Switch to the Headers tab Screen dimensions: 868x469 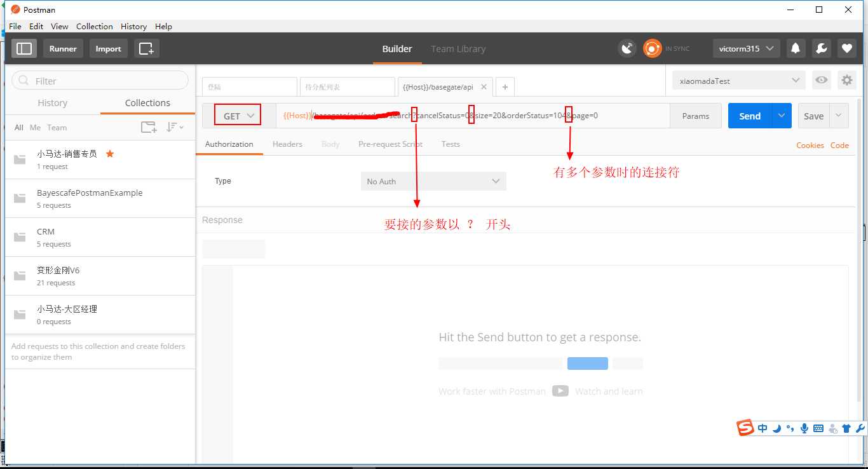pyautogui.click(x=287, y=144)
